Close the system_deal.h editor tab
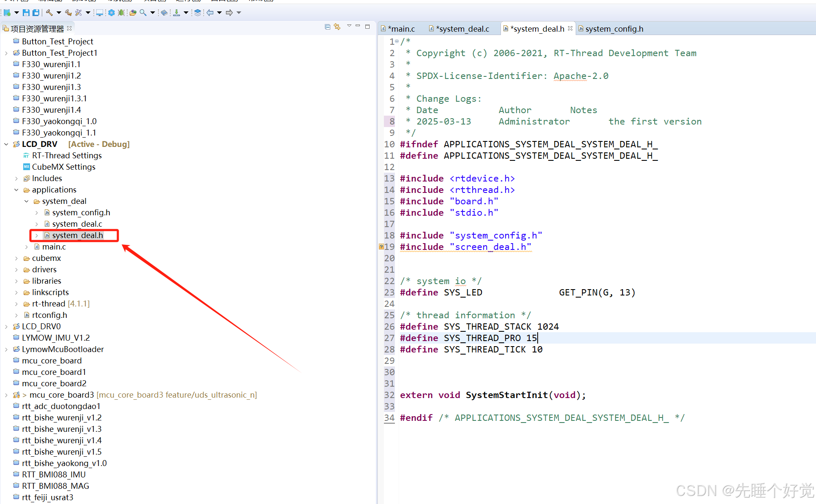 (x=570, y=28)
